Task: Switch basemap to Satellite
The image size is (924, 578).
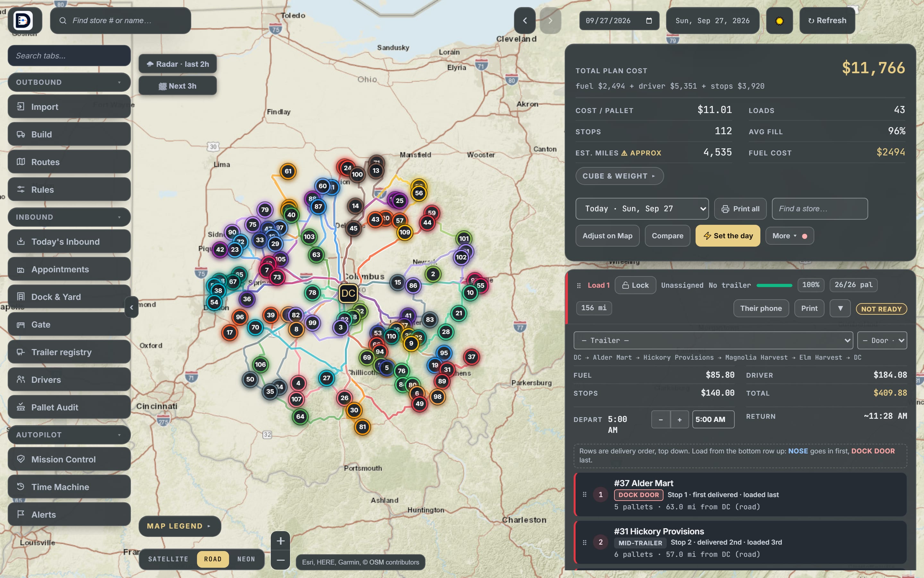Action: click(168, 559)
